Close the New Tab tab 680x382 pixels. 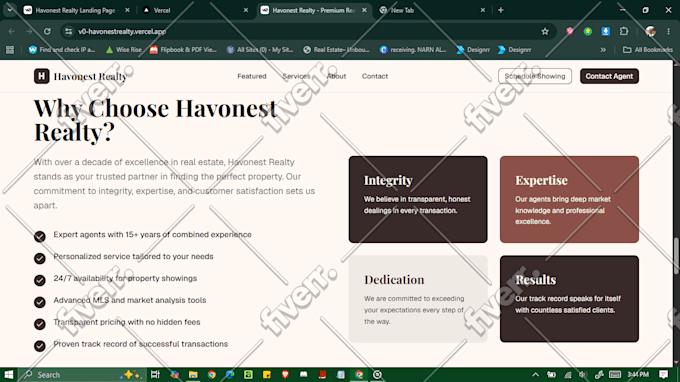(483, 10)
